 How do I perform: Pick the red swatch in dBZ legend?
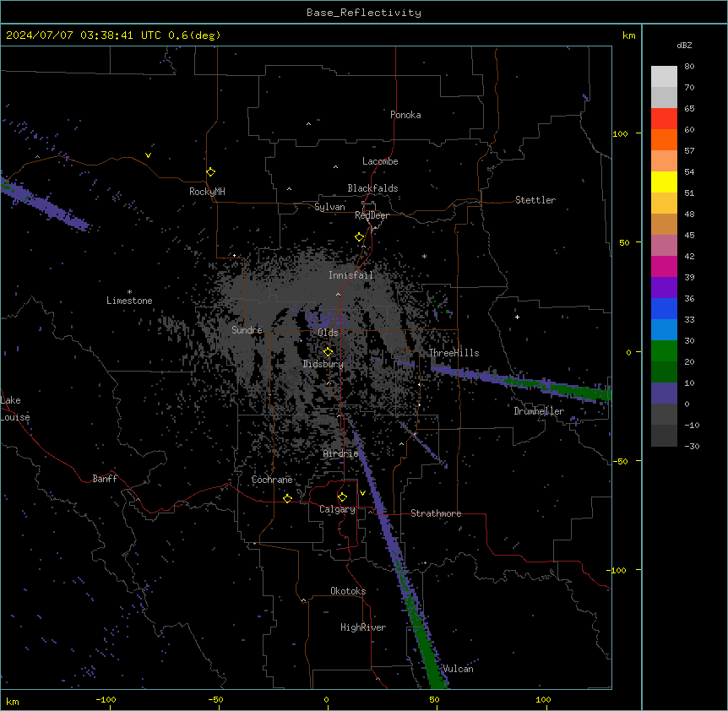664,118
